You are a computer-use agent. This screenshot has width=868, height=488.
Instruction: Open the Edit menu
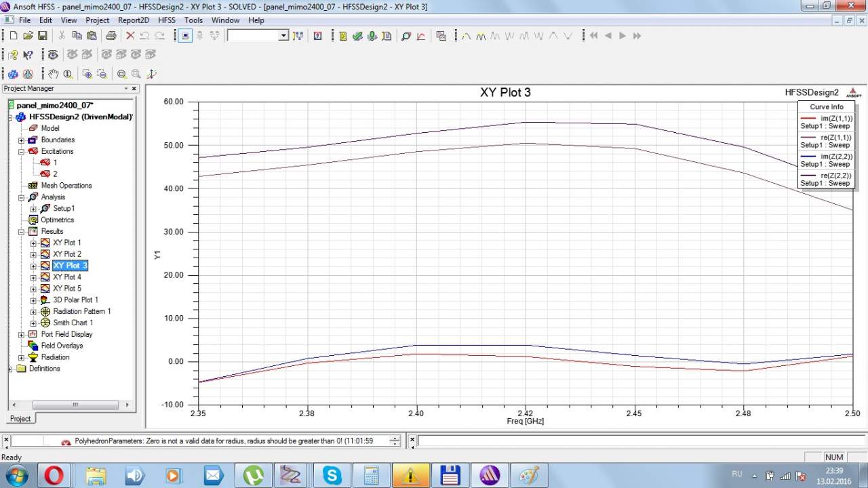(x=45, y=20)
